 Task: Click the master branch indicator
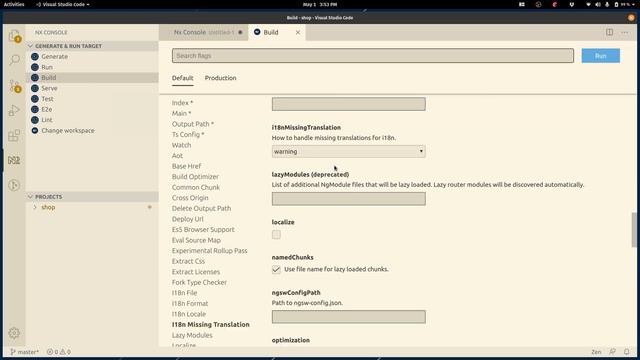pyautogui.click(x=24, y=351)
